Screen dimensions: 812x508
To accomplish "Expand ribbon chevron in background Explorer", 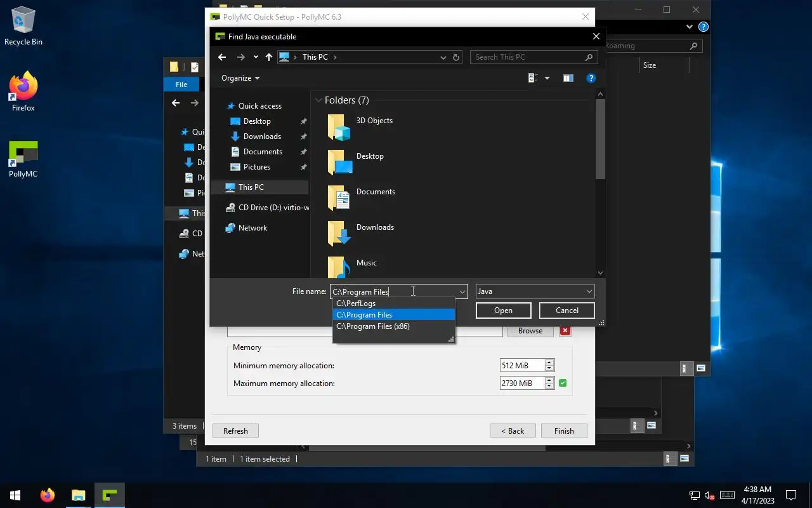I will point(689,27).
